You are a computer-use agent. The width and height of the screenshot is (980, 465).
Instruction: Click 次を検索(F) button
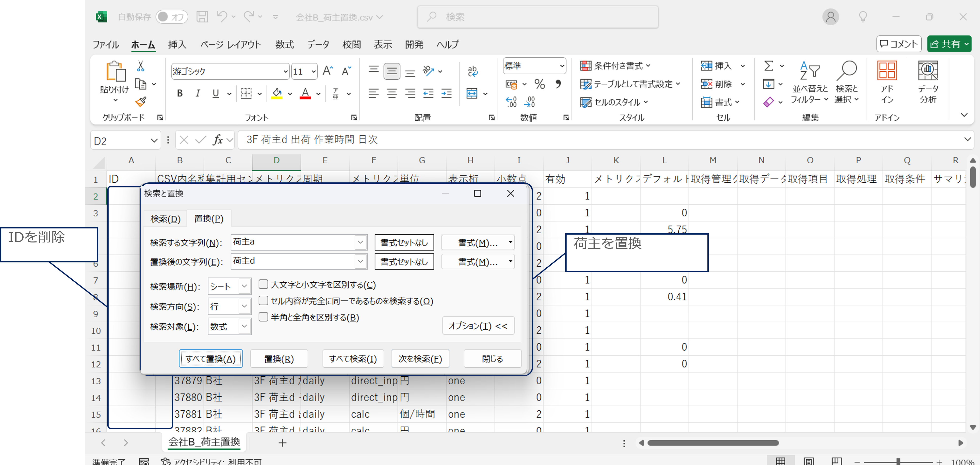[420, 359]
